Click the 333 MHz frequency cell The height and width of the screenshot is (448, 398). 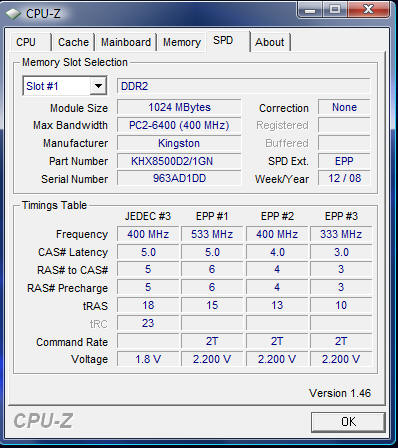coord(341,234)
